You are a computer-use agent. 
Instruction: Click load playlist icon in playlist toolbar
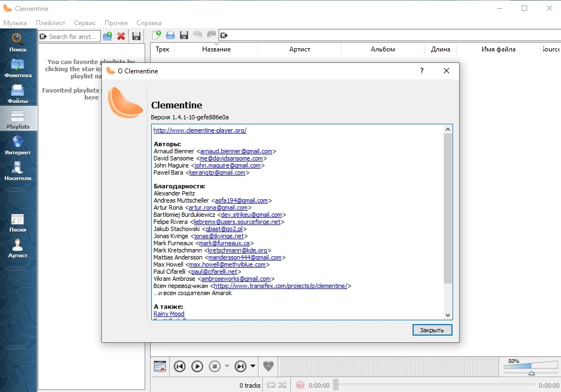point(170,34)
